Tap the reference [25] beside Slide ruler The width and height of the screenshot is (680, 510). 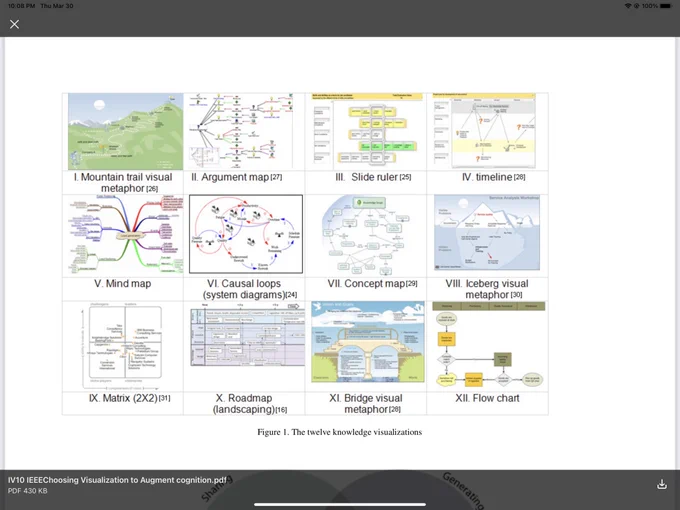coord(405,177)
